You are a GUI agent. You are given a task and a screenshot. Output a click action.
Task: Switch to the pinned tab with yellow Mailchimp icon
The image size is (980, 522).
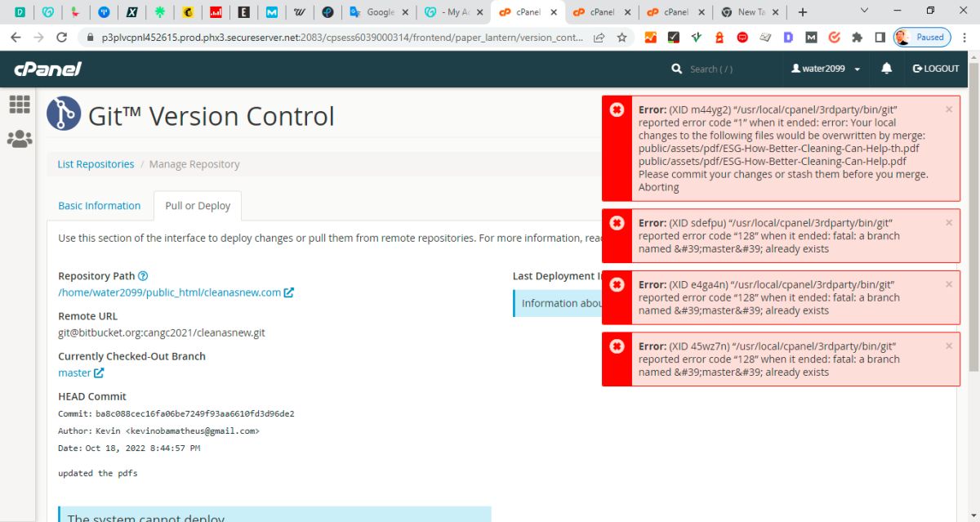coord(188,12)
